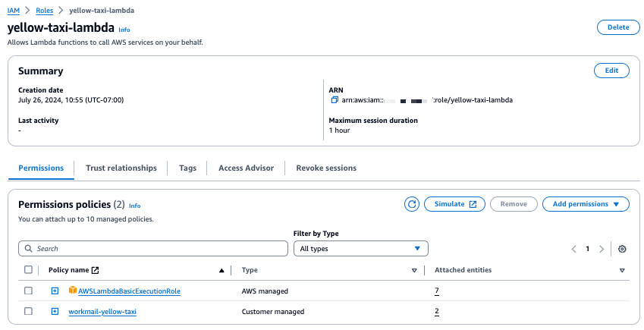Open Info link beside Permissions policies
The width and height of the screenshot is (644, 330).
click(135, 206)
